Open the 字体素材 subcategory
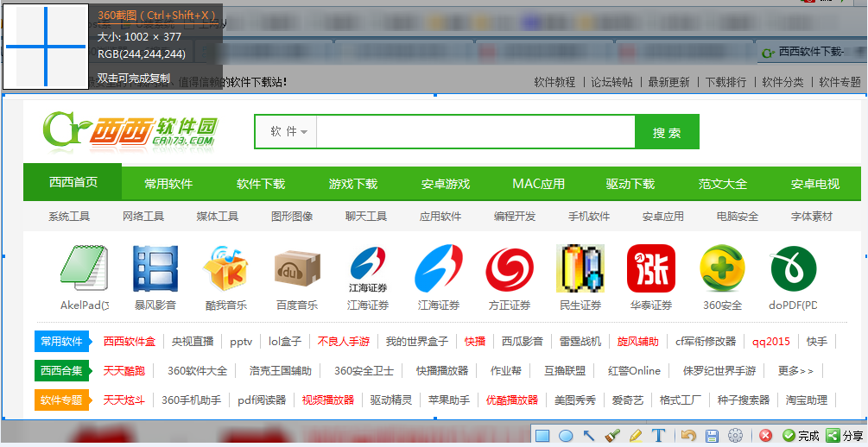Screen dimensions: 868x447 coord(812,217)
